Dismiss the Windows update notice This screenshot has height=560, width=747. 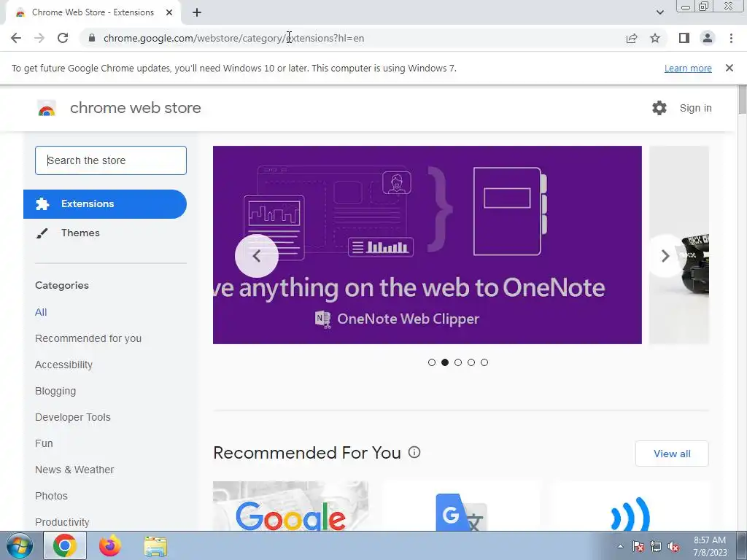click(729, 68)
